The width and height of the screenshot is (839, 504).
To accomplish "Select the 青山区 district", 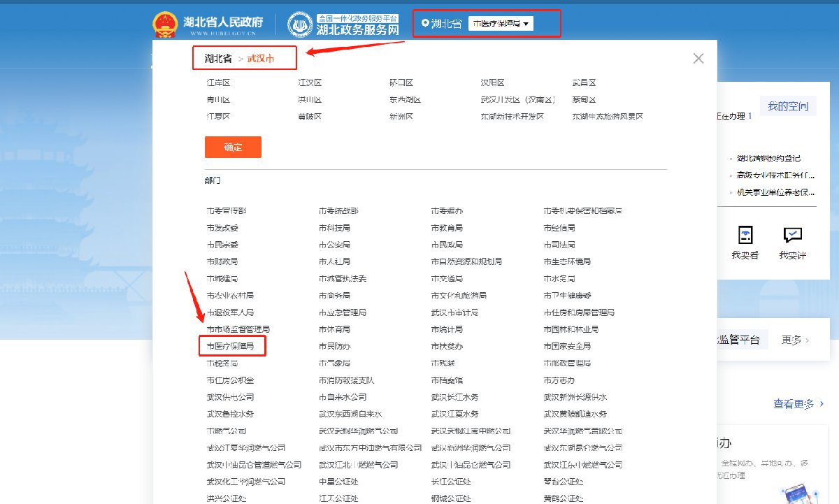I will (x=218, y=100).
